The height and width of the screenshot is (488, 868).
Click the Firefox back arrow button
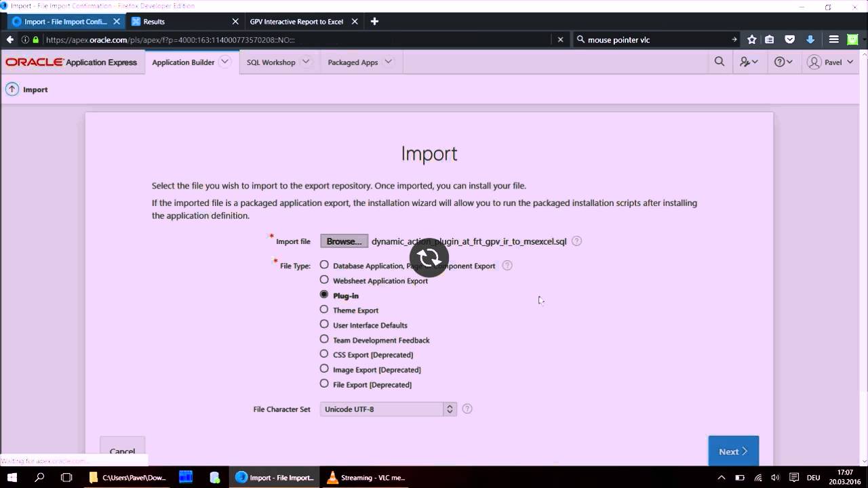9,39
